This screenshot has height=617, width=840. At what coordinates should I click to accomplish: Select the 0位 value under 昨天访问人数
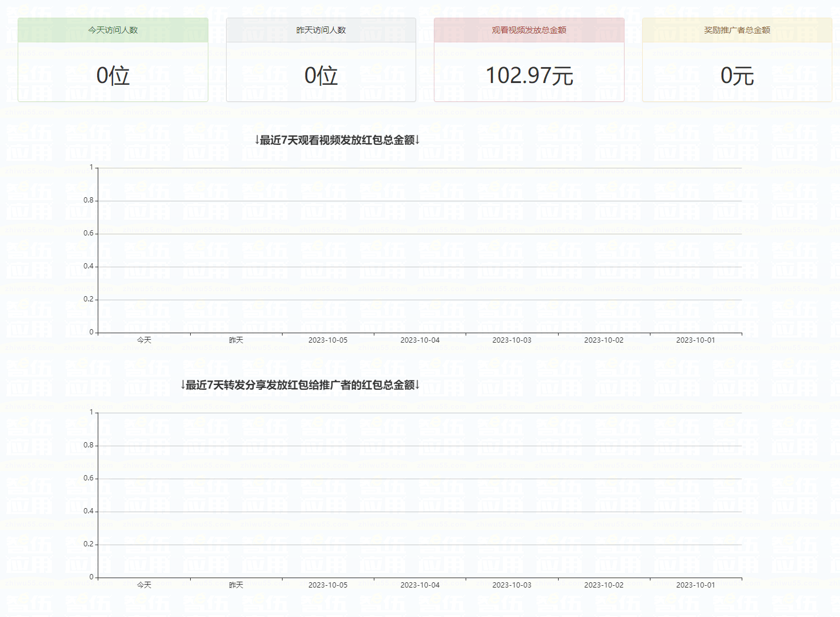[321, 76]
